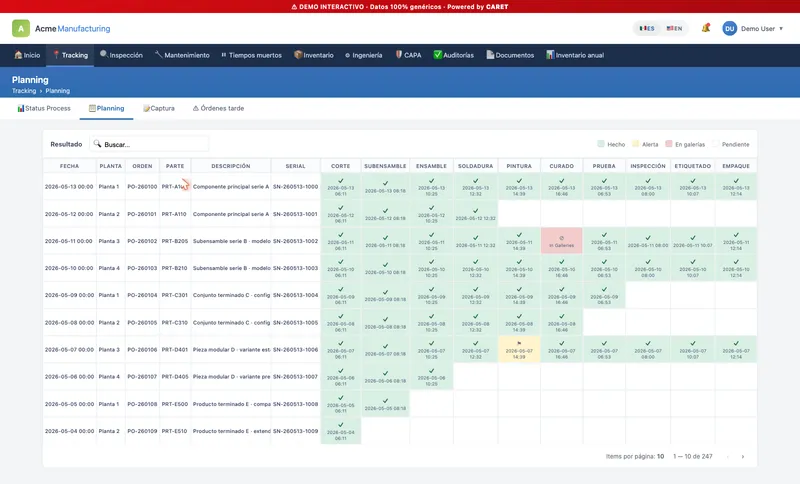Click Soldadura checkmark in PO-260101 row
The width and height of the screenshot is (800, 484).
tap(476, 211)
